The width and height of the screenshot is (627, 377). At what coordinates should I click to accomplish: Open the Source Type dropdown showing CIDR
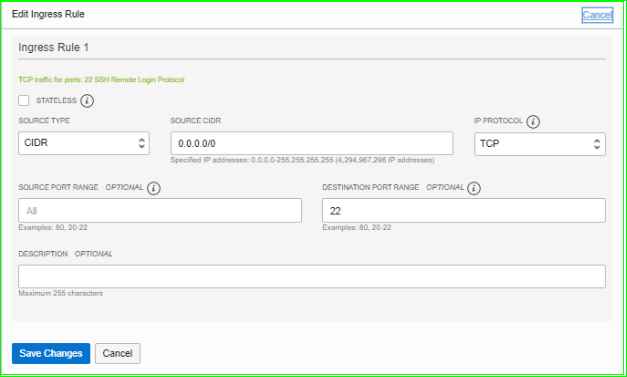84,143
